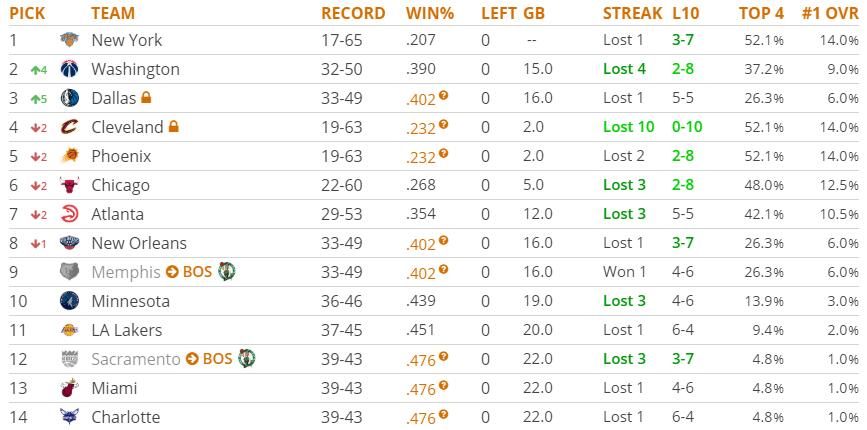Viewport: 867px width, 430px height.
Task: Open the LA Lakers team link
Action: [x=126, y=330]
